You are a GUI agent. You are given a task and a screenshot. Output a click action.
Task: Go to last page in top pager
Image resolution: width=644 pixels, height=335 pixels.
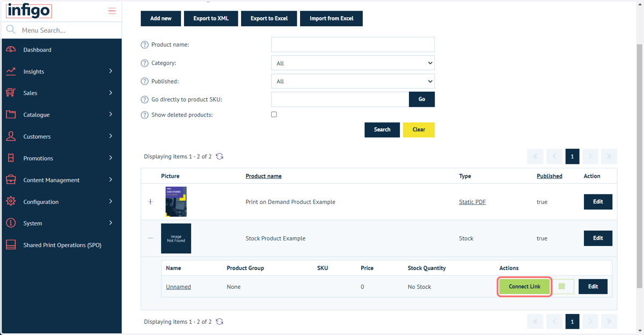click(609, 156)
